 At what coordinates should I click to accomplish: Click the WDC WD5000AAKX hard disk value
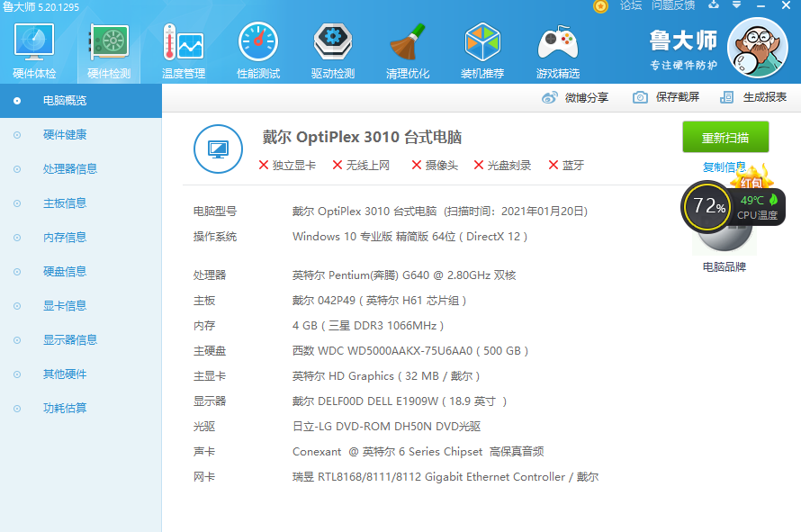tap(410, 351)
